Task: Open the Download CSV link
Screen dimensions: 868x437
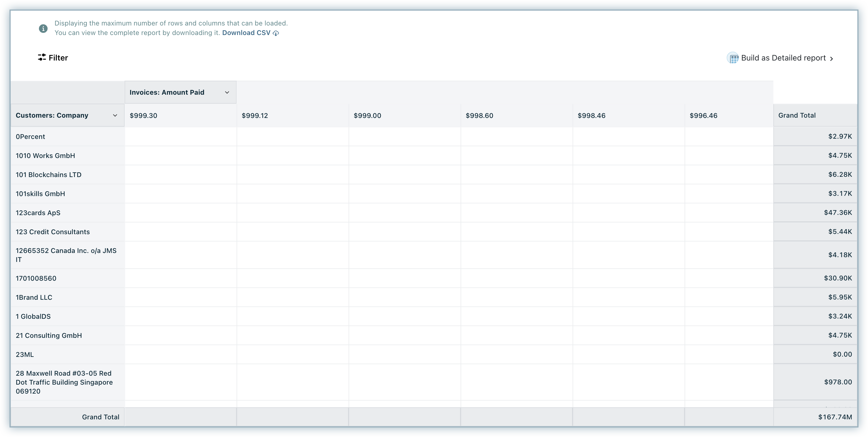Action: click(246, 33)
